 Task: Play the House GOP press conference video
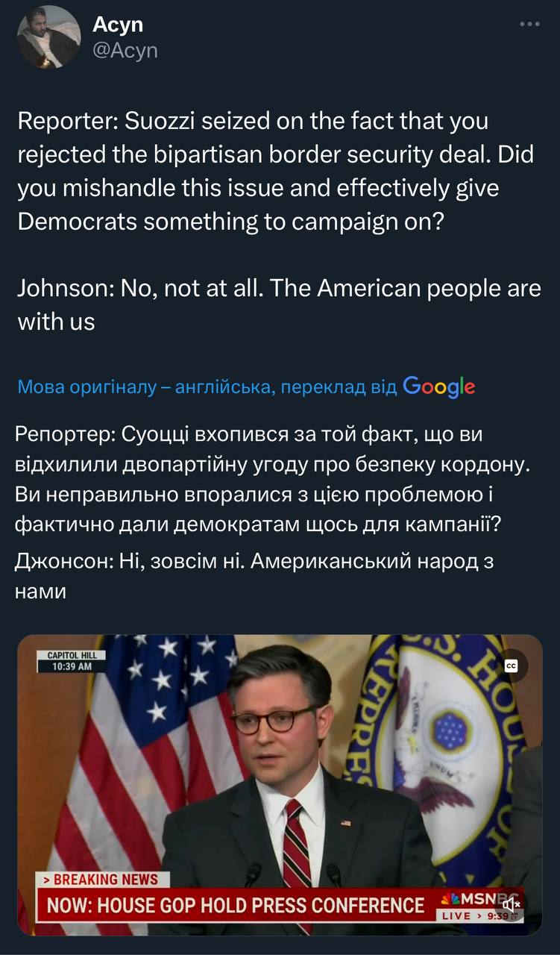click(x=280, y=783)
